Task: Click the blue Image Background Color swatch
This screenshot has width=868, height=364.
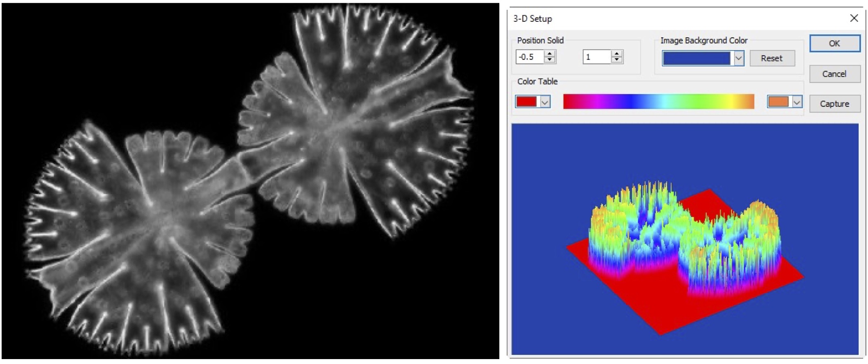Action: (696, 58)
